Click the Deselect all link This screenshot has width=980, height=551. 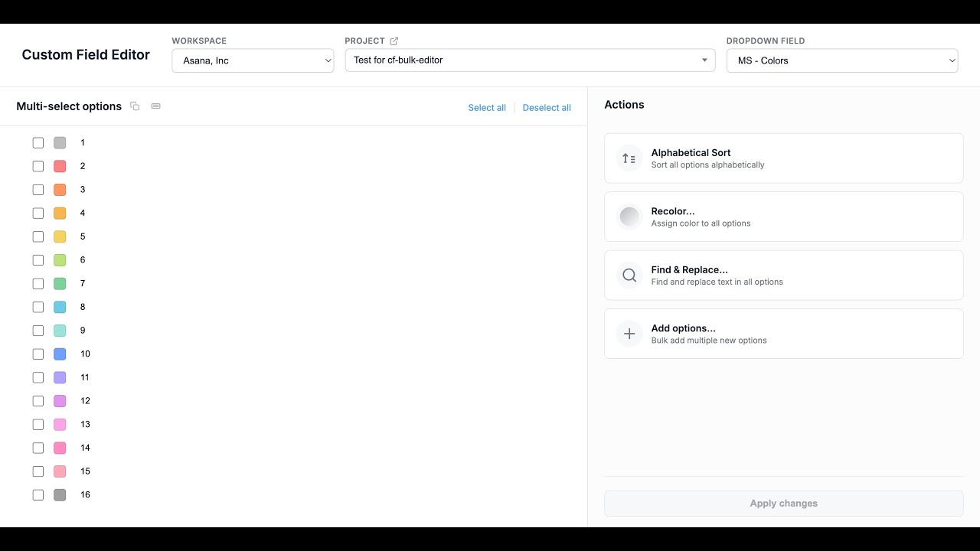(547, 108)
